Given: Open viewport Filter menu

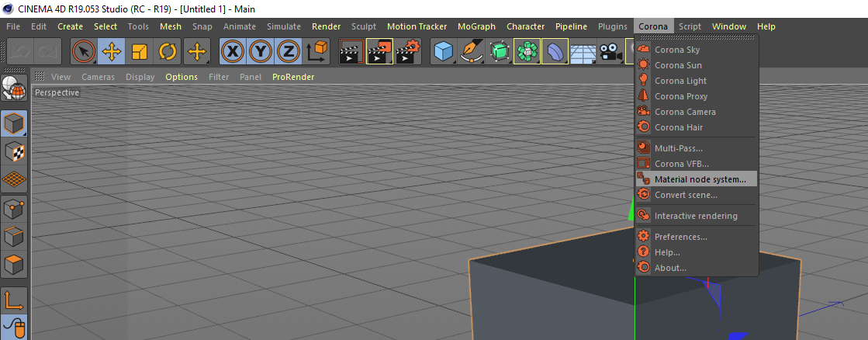Looking at the screenshot, I should click(219, 77).
